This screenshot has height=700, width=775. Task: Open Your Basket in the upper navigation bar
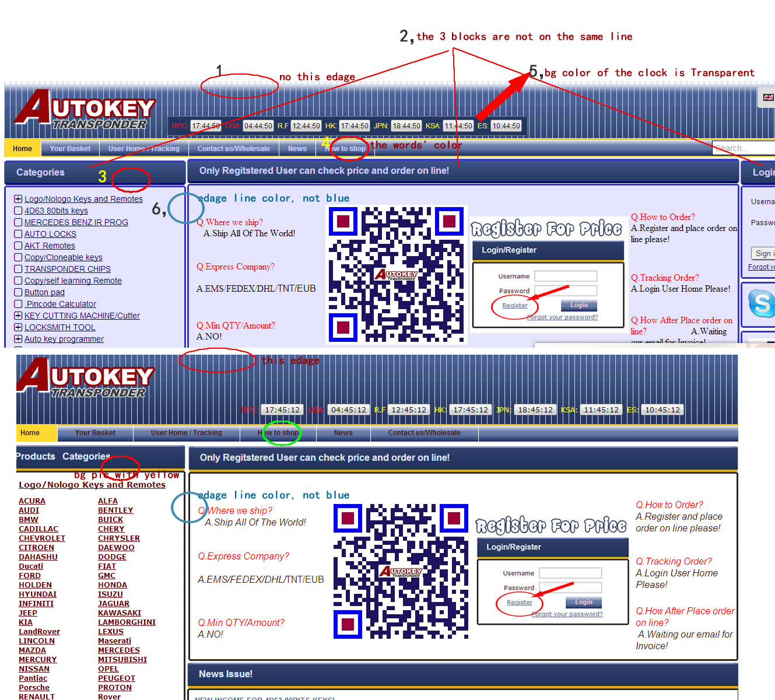[70, 149]
